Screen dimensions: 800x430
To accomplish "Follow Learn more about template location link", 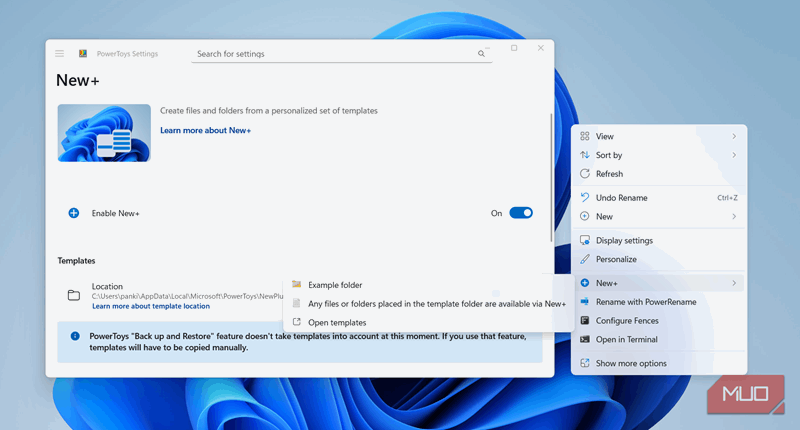I will [x=150, y=306].
